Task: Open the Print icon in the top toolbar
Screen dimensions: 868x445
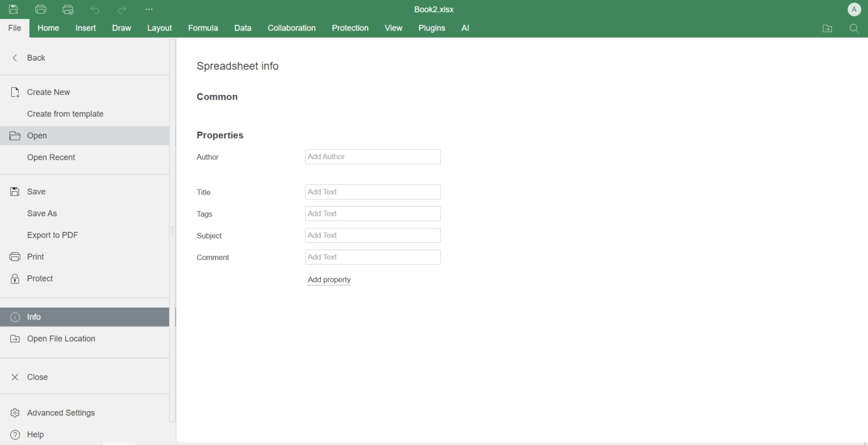Action: click(40, 9)
